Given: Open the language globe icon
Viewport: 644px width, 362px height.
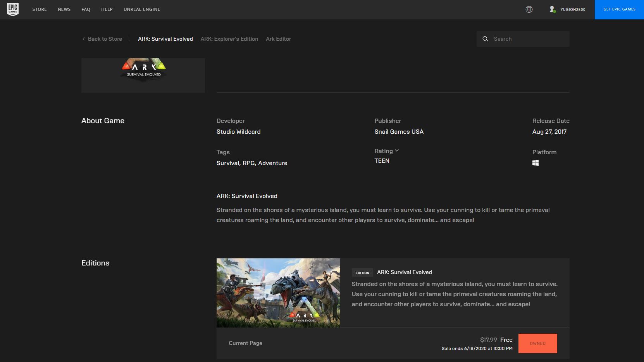Looking at the screenshot, I should click(529, 9).
